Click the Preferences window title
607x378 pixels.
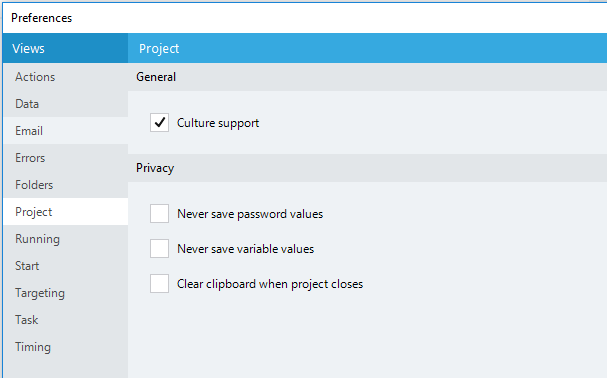[x=41, y=18]
